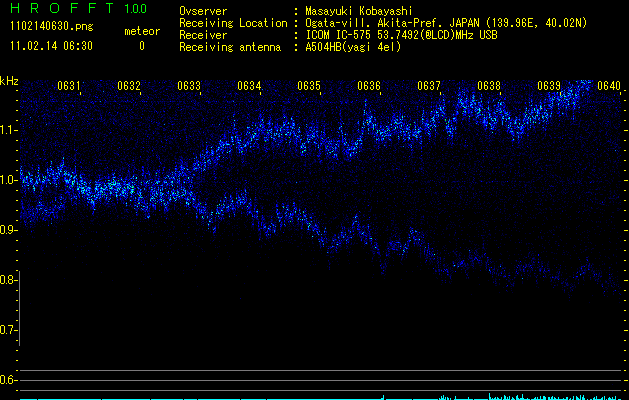Click the 0.7 frequency axis label
Viewport: 629px width, 400px height.
tap(8, 330)
